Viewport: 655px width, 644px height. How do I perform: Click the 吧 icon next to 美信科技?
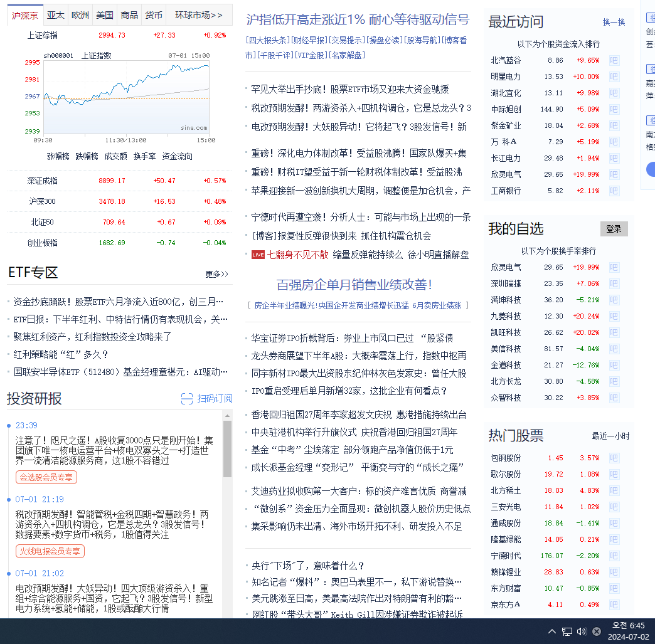pyautogui.click(x=614, y=349)
